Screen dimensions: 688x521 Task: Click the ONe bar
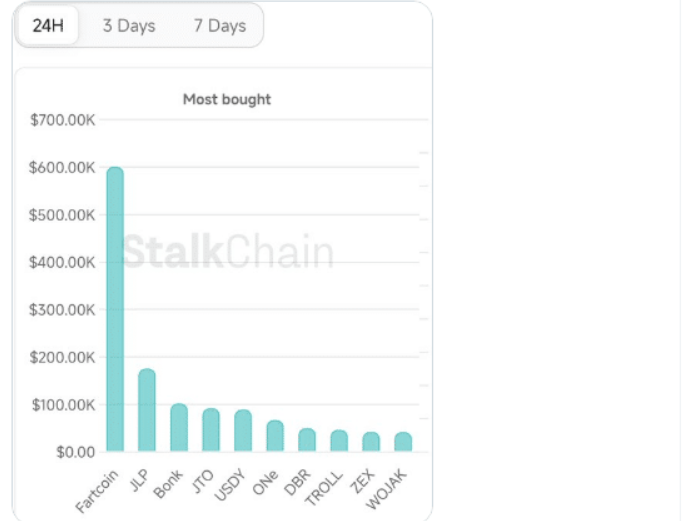pos(275,436)
